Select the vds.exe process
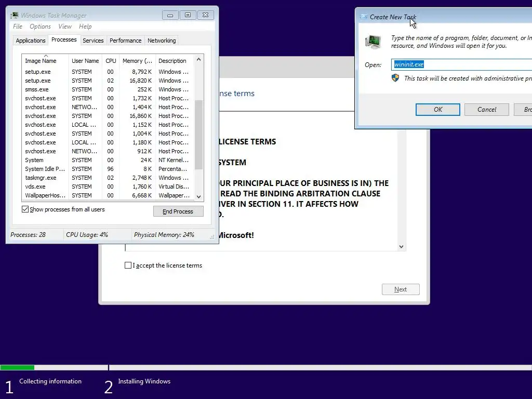Screen dimensions: 532x399 (x=108, y=187)
